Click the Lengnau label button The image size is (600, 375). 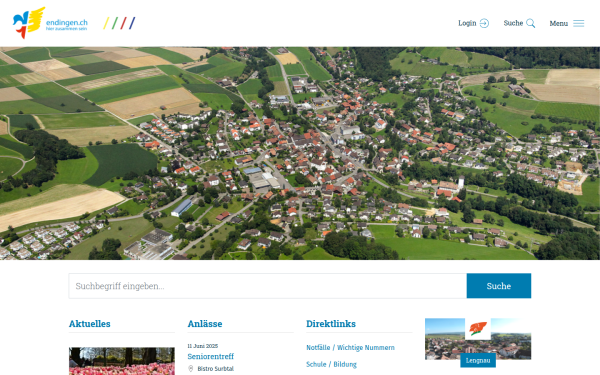click(478, 360)
